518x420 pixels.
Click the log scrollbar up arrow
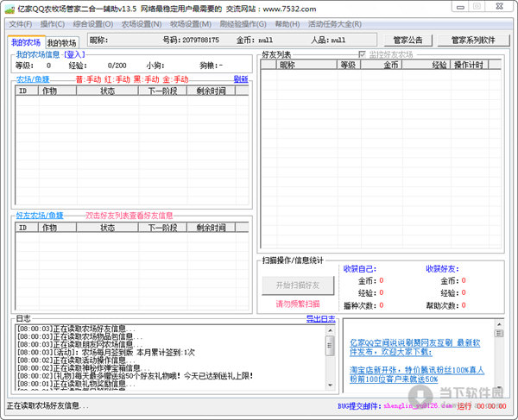330,330
